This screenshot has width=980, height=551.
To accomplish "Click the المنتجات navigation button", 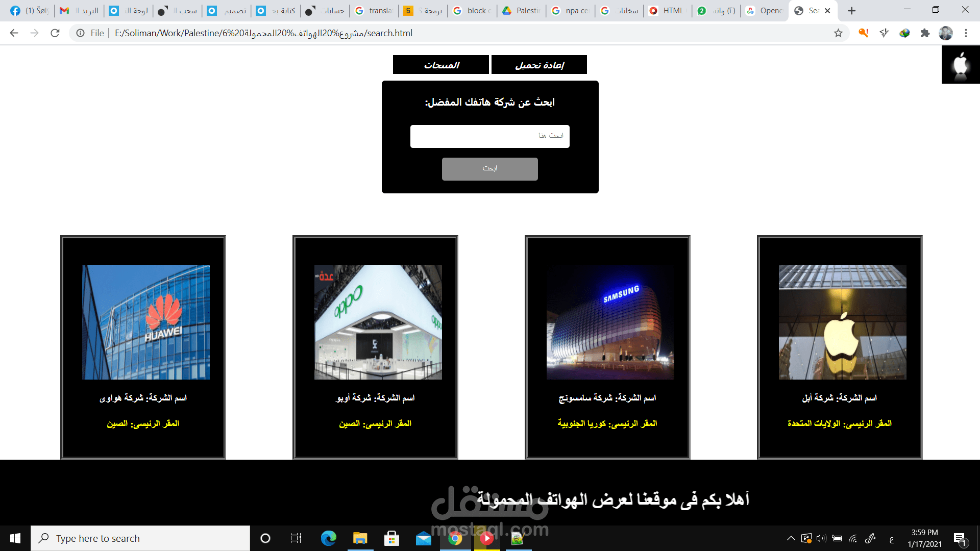I will pyautogui.click(x=441, y=65).
